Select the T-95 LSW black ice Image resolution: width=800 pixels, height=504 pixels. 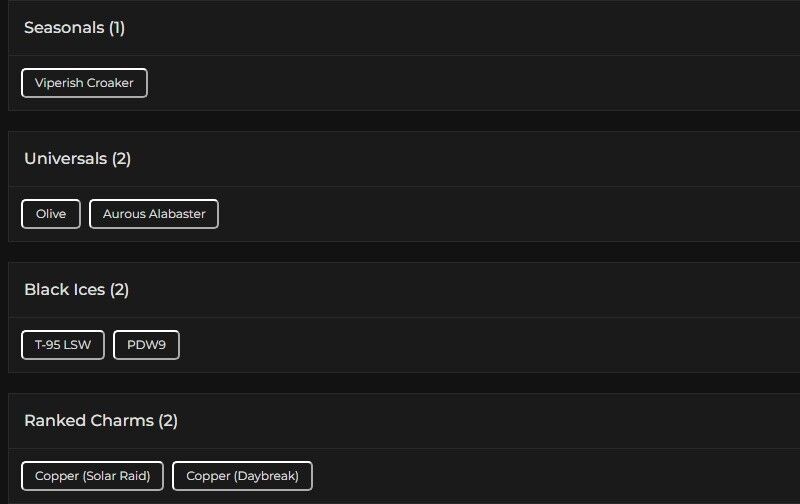pyautogui.click(x=63, y=345)
